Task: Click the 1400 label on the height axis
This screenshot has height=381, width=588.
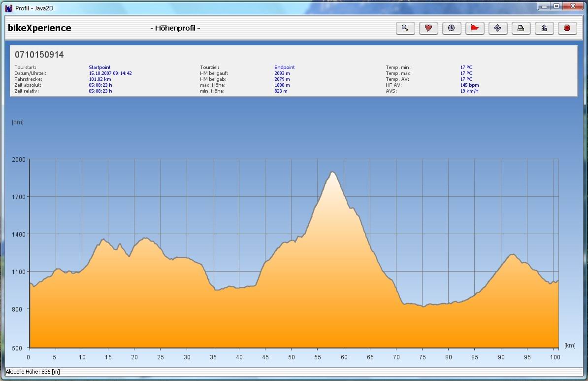Action: [x=18, y=234]
